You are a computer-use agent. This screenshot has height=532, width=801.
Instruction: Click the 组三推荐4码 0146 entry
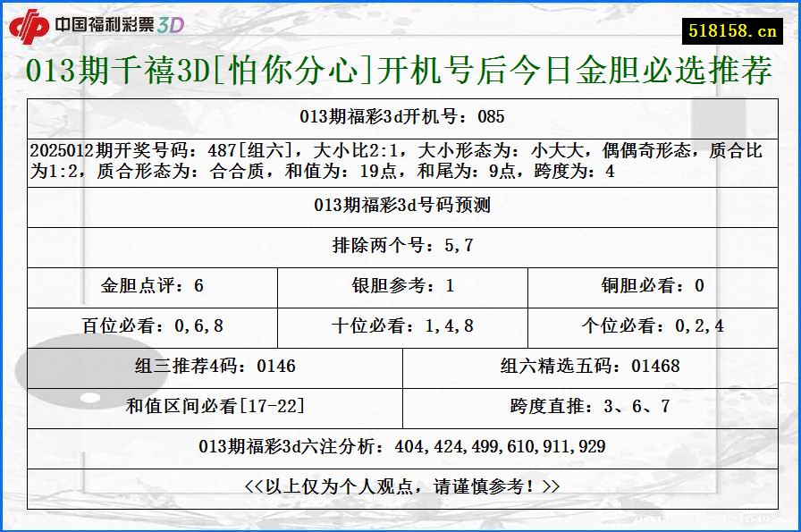click(x=213, y=367)
